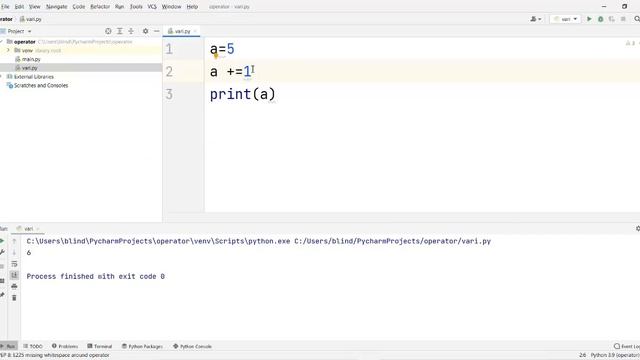Open the Code menu
The height and width of the screenshot is (360, 640).
click(79, 7)
